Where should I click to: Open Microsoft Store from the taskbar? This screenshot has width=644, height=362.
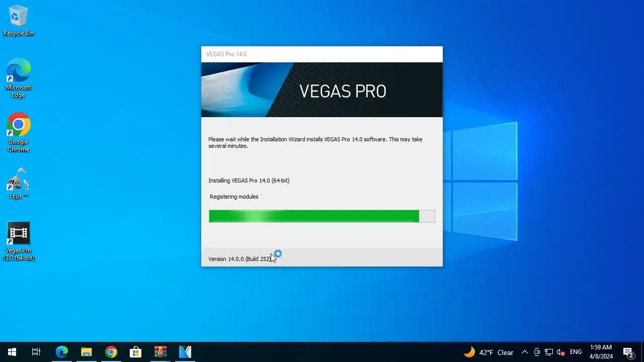(x=135, y=352)
